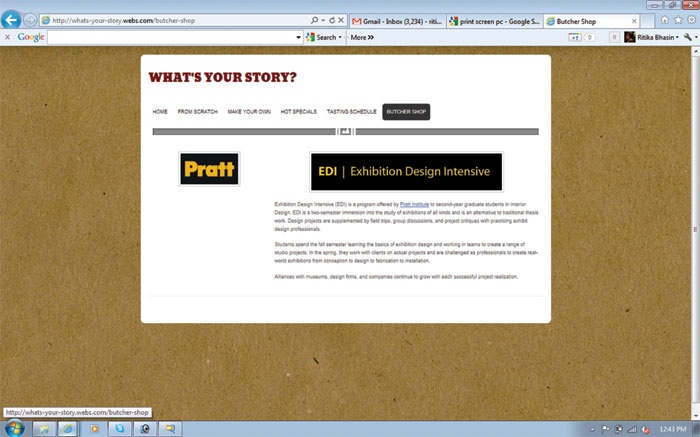Screen dimensions: 700x437
Task: Click the WHAT'S YOUR STORY? site title
Action: 222,77
